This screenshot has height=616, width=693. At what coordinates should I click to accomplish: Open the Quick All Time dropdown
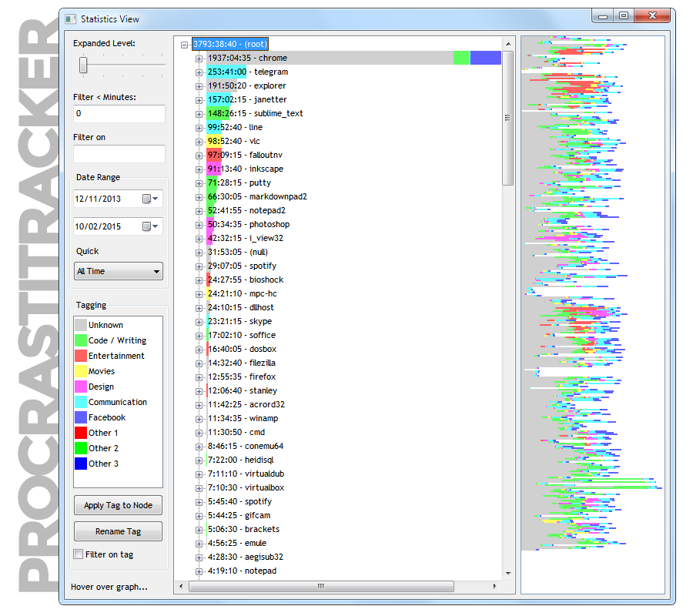click(119, 271)
